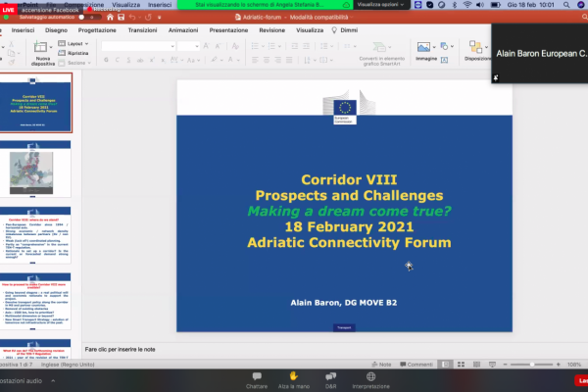588x392 pixels.
Task: Toggle italic formatting (C)
Action: [x=118, y=60]
